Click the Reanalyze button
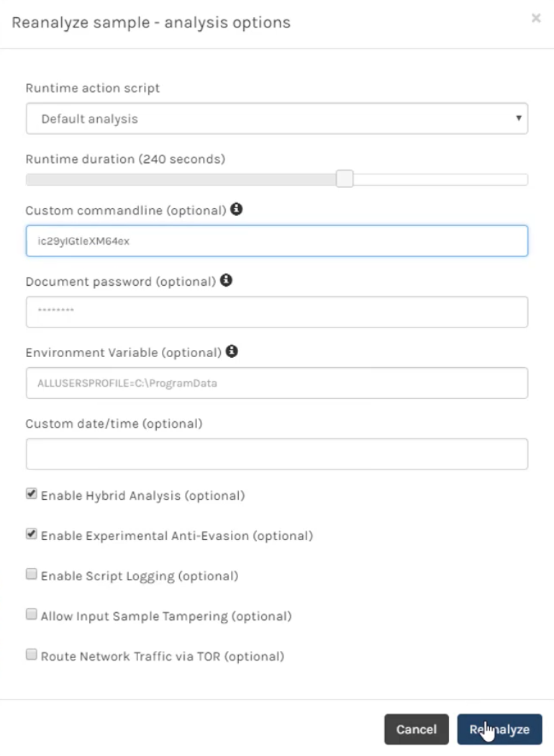This screenshot has width=554, height=756. tap(499, 729)
